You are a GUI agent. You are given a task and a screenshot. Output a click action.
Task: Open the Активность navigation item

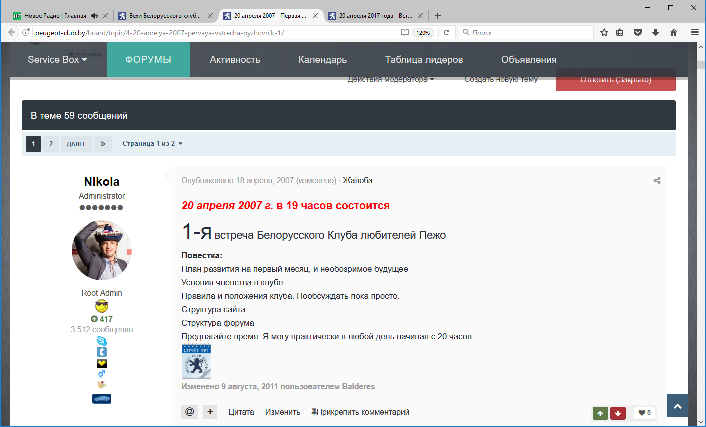(x=235, y=59)
